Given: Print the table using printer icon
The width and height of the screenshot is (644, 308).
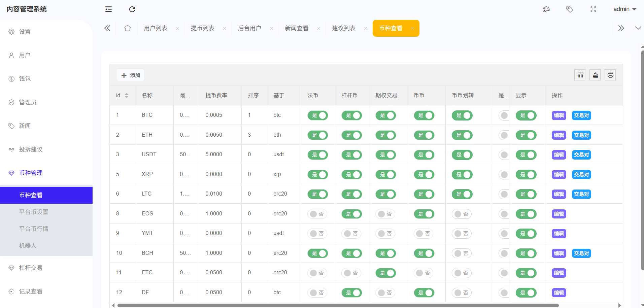Looking at the screenshot, I should click(x=610, y=75).
